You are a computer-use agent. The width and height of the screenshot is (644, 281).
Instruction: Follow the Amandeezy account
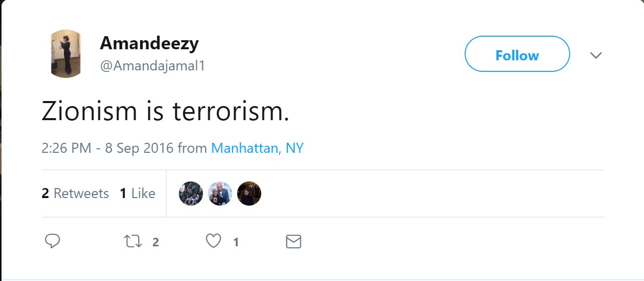coord(517,54)
